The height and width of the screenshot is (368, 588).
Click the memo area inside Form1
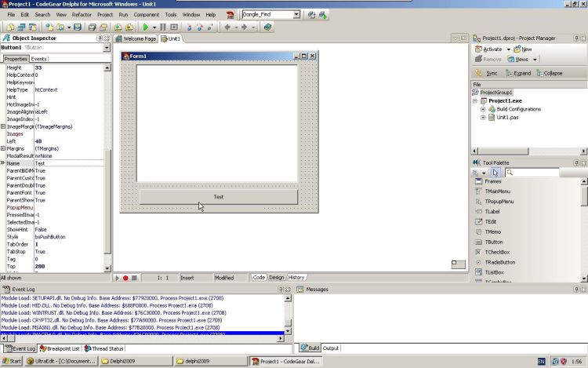tap(217, 123)
